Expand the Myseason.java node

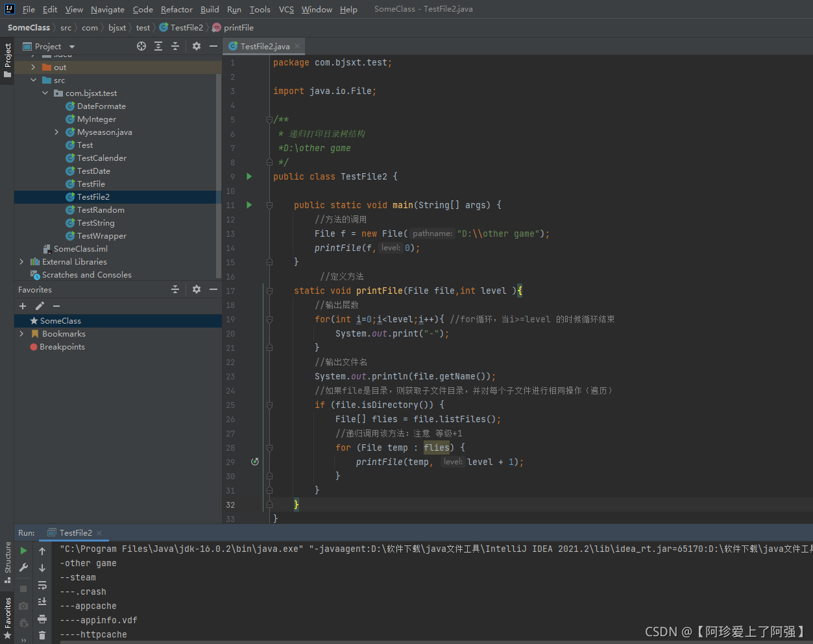pos(55,132)
